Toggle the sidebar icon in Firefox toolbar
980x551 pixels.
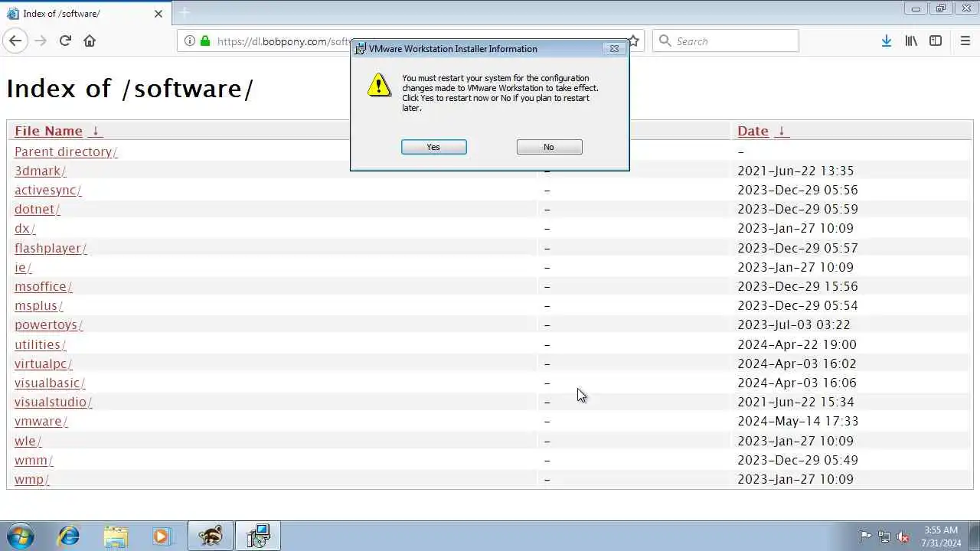point(936,41)
